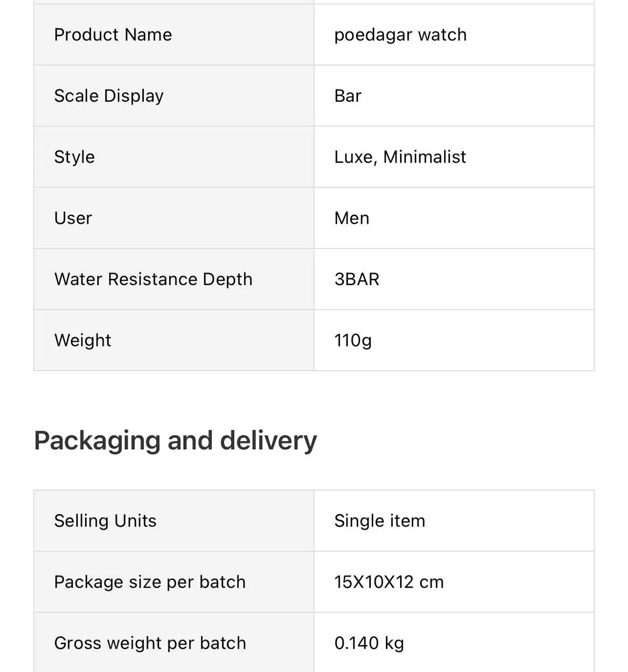Click the 'Packaging and delivery' heading

175,440
